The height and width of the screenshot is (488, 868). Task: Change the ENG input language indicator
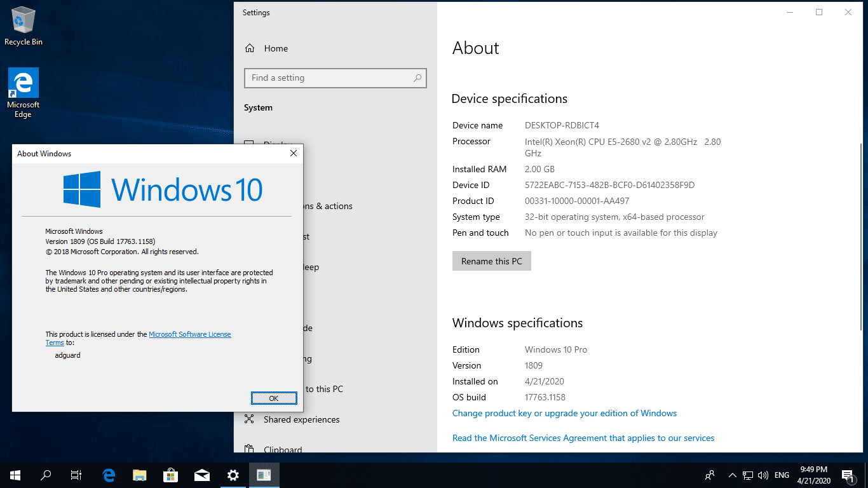click(782, 475)
